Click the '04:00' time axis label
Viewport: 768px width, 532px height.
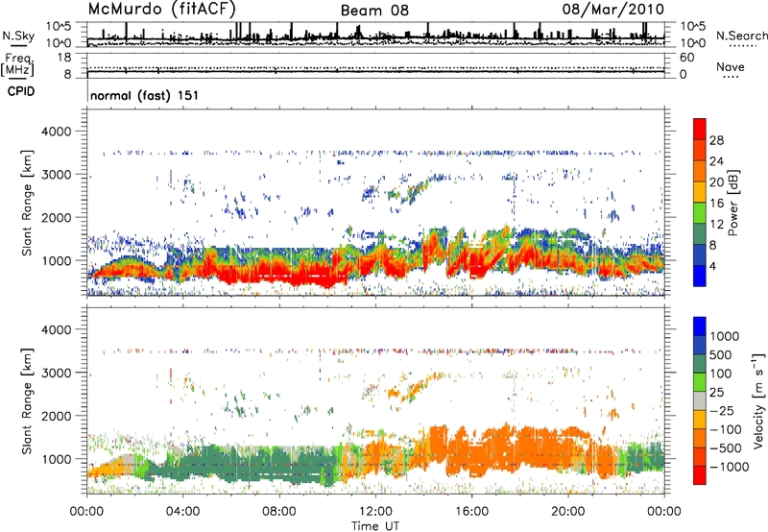point(183,512)
